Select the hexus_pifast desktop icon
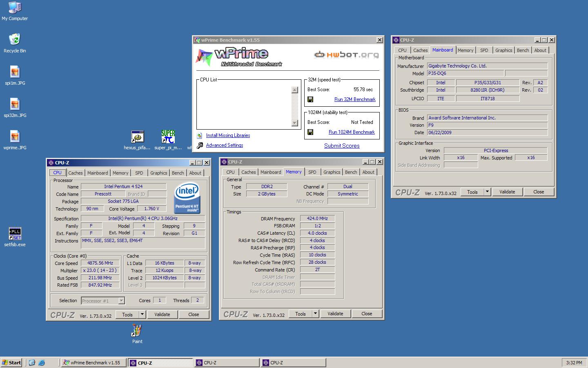Viewport: 588px width, 368px height. coord(137,137)
